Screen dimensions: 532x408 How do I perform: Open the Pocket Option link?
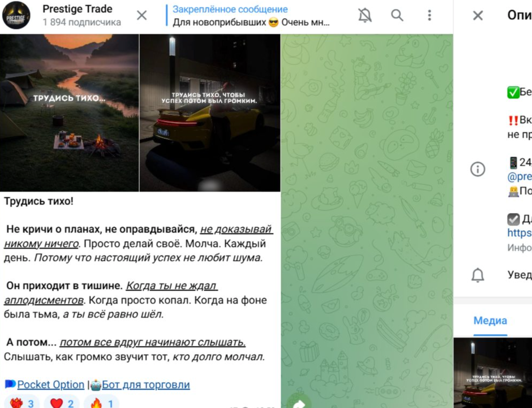click(51, 385)
